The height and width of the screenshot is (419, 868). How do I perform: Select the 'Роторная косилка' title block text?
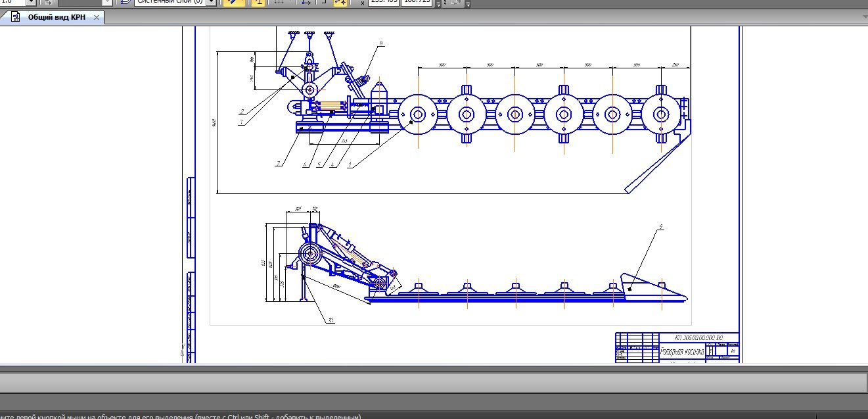tap(682, 352)
